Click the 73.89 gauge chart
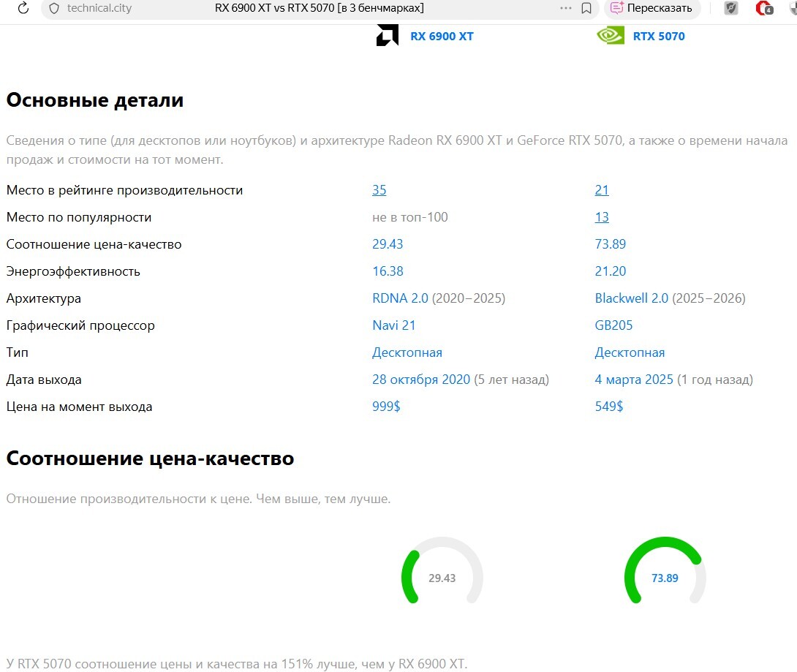This screenshot has height=672, width=797. click(x=665, y=571)
